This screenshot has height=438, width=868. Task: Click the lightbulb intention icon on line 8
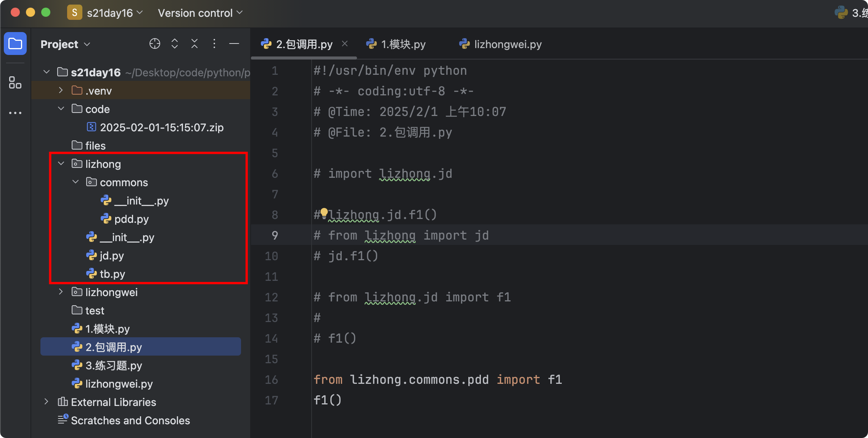point(324,212)
